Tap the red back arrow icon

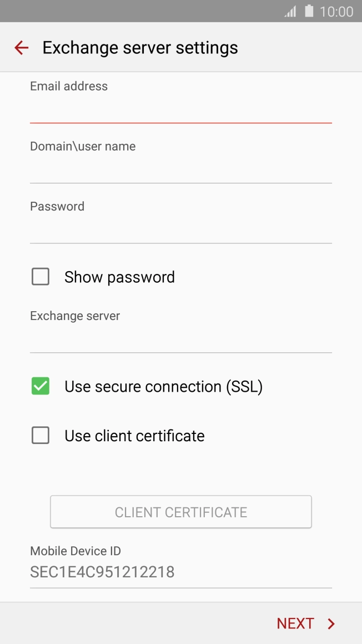(x=21, y=48)
